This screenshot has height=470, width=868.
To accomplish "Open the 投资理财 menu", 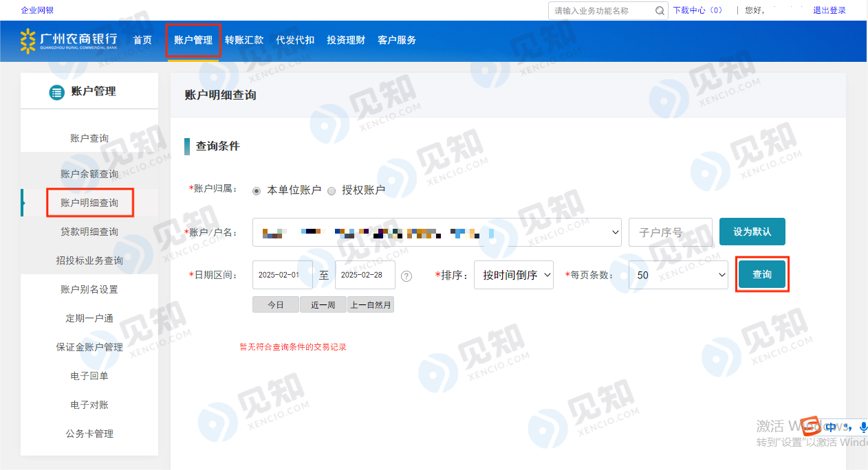I will point(346,41).
